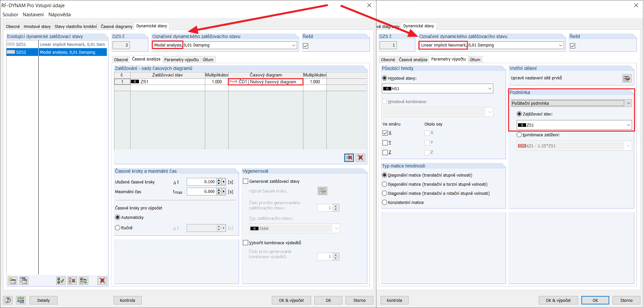Viewport: 644px width, 308px height.
Task: Choose Diagonální matice with rotační stupně volnosti
Action: tap(385, 193)
